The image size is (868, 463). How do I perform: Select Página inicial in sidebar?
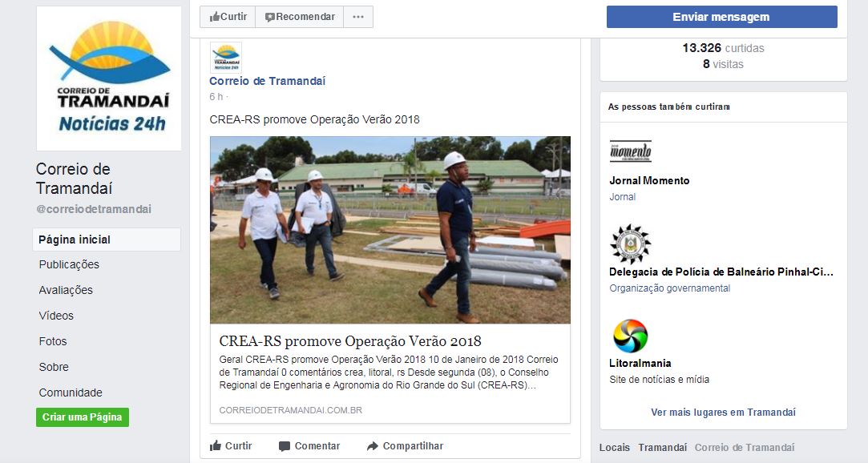[x=107, y=240]
